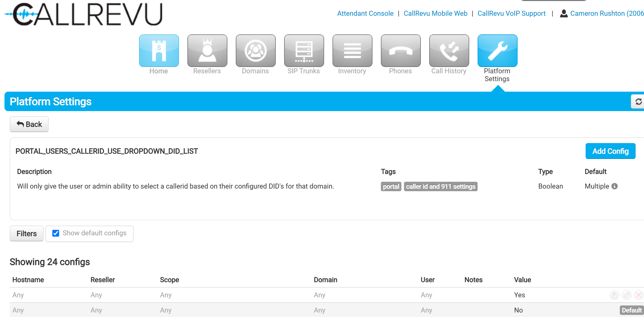The width and height of the screenshot is (644, 317).
Task: Open the Inventory list icon
Action: pos(352,51)
